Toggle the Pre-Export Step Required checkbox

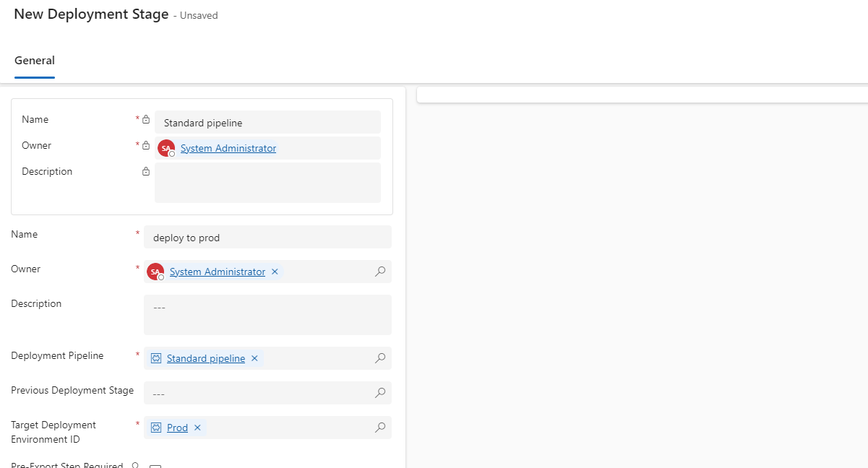click(x=155, y=466)
